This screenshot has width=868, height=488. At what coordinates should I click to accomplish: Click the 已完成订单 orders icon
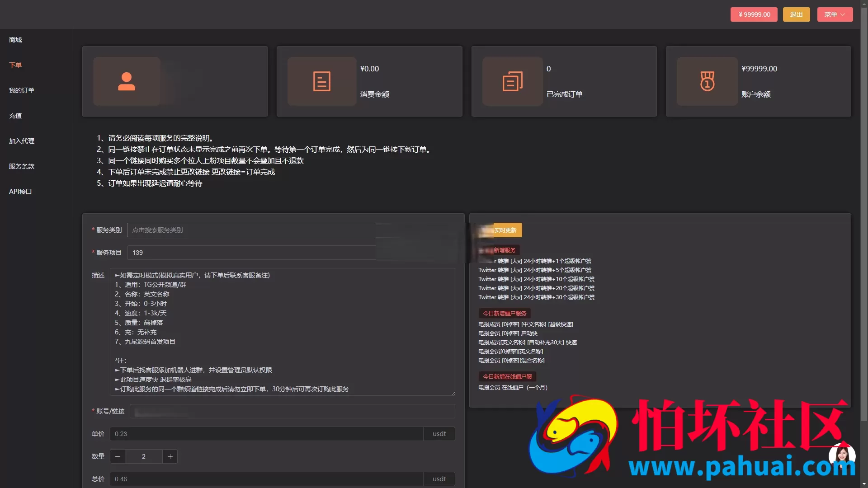[x=512, y=81]
